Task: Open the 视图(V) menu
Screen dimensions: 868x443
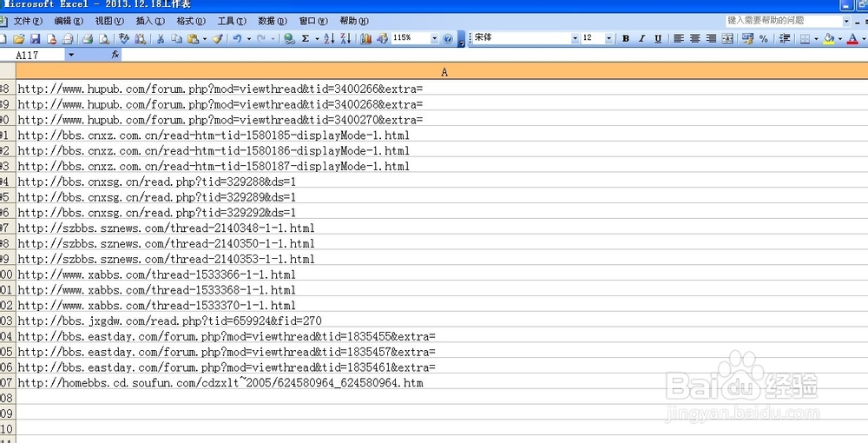Action: point(109,21)
